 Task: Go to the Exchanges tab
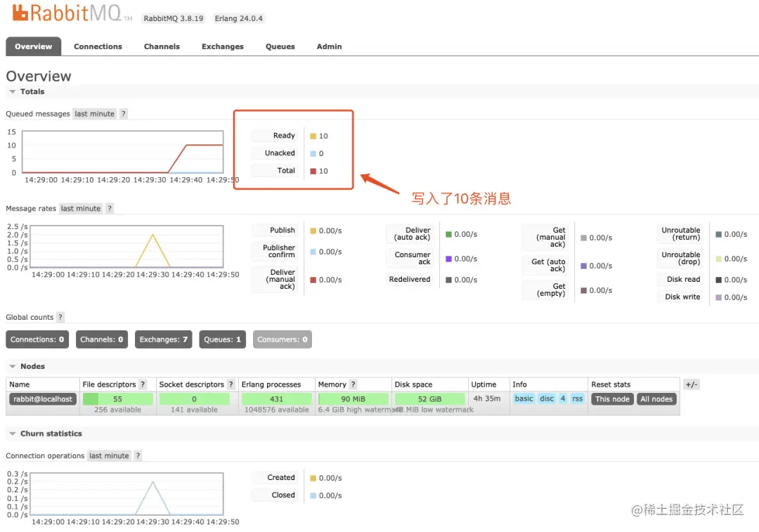223,46
